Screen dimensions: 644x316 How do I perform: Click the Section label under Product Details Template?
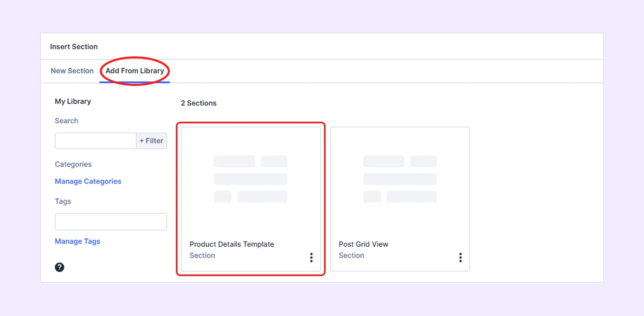(202, 256)
